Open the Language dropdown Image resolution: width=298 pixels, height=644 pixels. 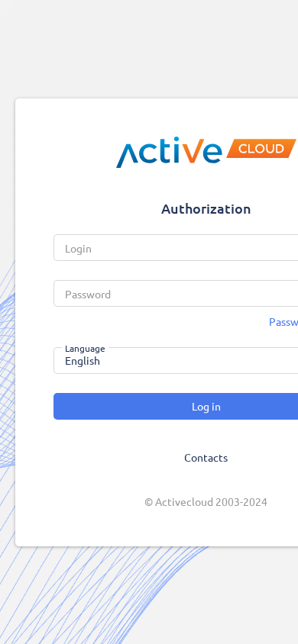(x=176, y=361)
